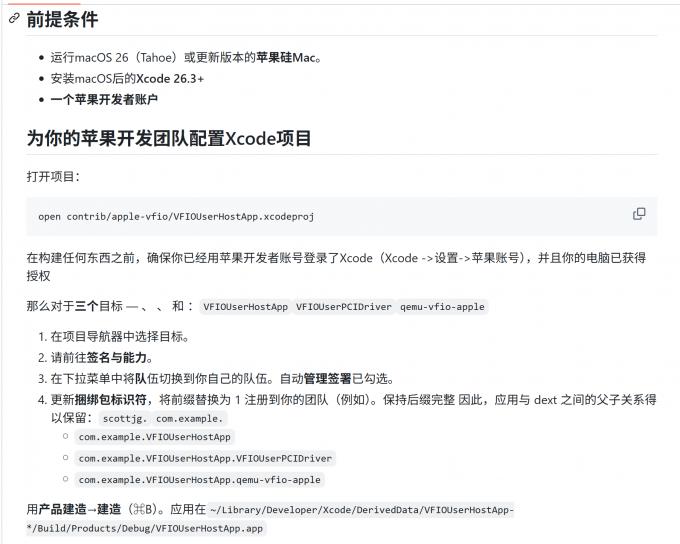The image size is (680, 544).
Task: Click the 前提条件 heading
Action: click(x=62, y=20)
